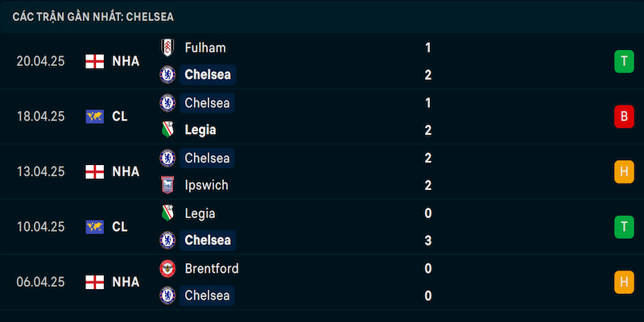Click England flag on 20.04.25 row
Image resolution: width=644 pixels, height=322 pixels.
[94, 62]
